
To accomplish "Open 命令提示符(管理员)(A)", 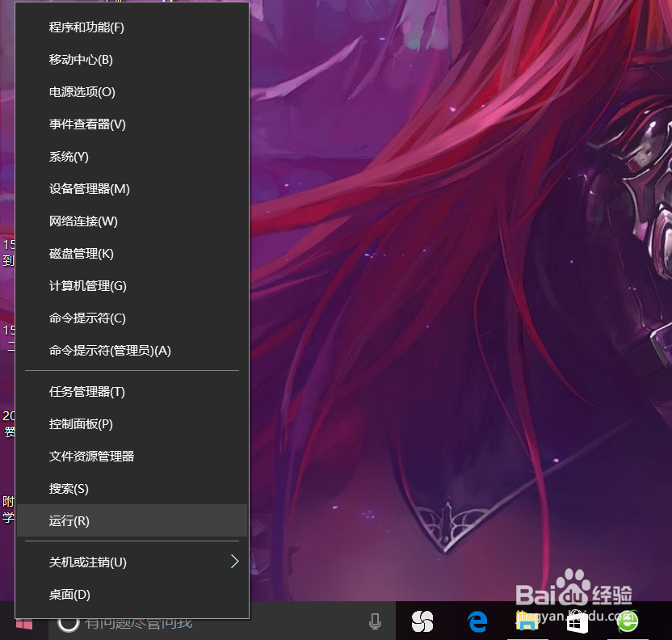I will pyautogui.click(x=109, y=350).
